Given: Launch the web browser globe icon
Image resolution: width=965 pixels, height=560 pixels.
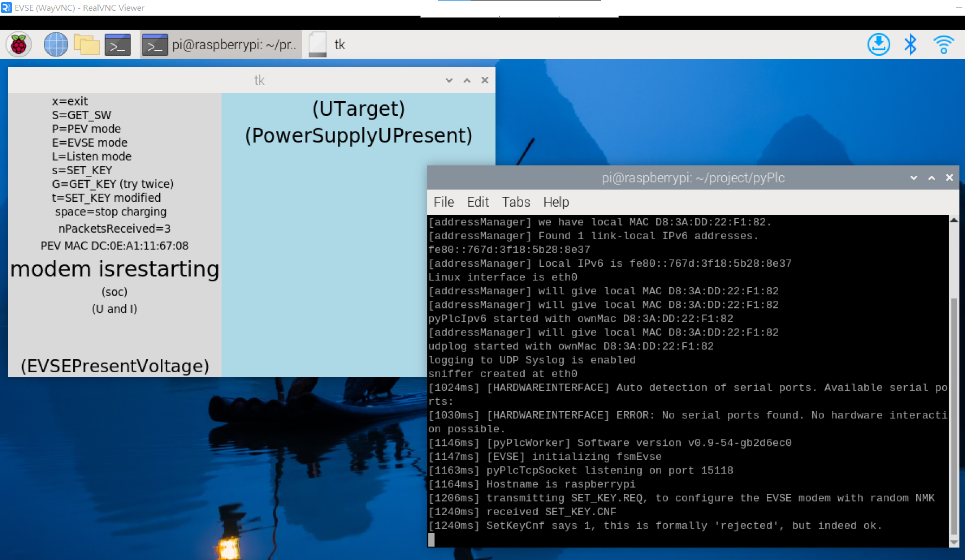Looking at the screenshot, I should (x=56, y=44).
